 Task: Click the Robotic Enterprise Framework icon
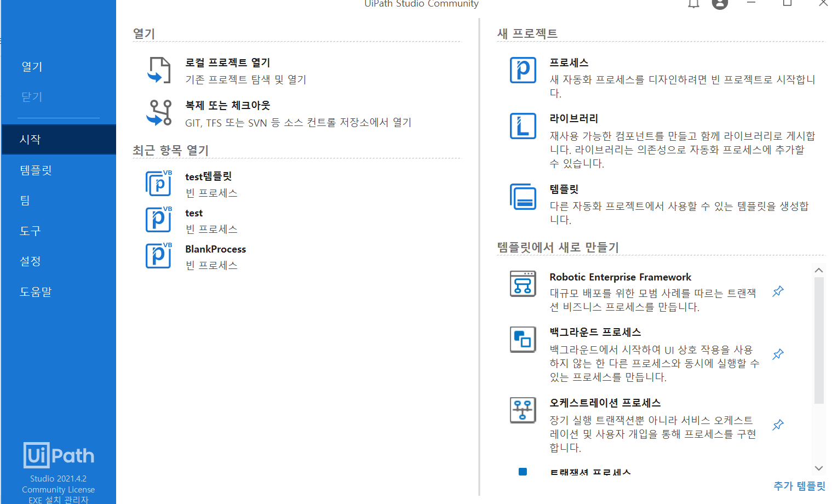click(523, 284)
